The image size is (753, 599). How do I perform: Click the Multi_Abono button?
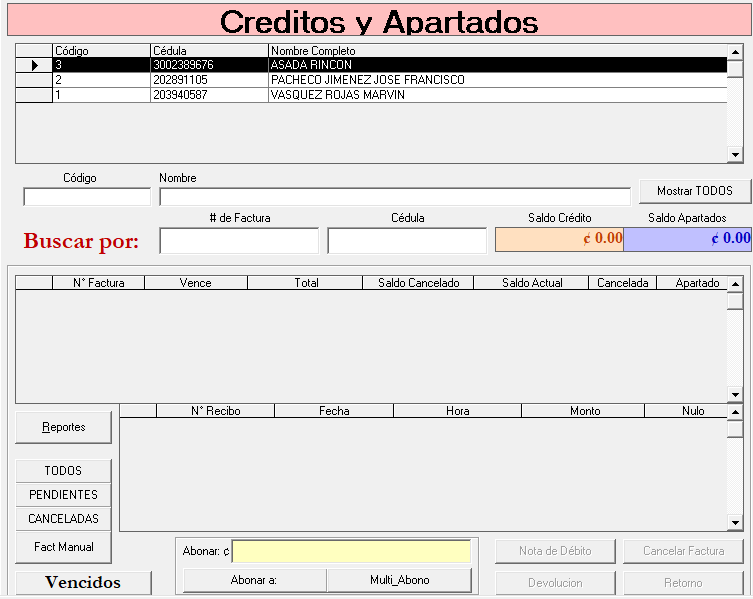[399, 580]
